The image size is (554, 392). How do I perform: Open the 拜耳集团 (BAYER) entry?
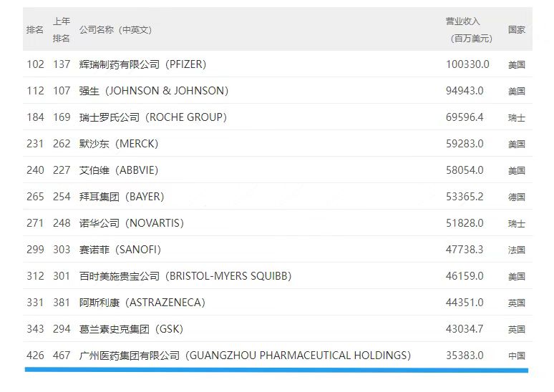point(122,197)
